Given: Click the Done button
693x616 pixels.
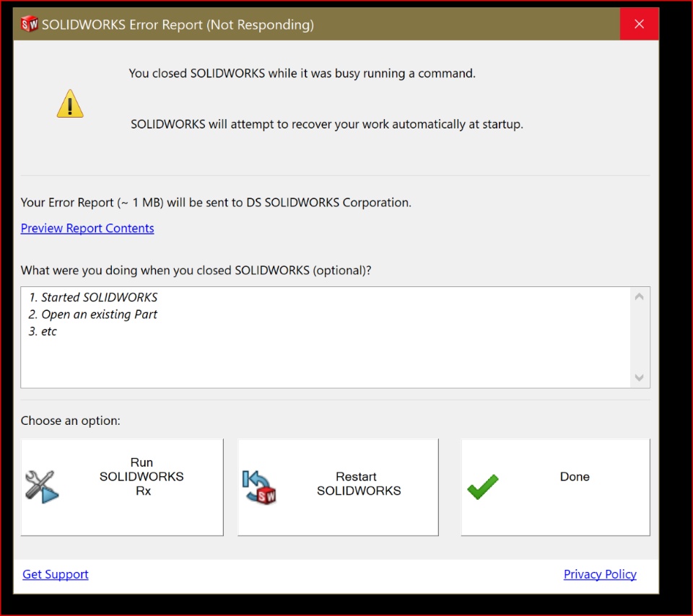Looking at the screenshot, I should (x=556, y=487).
